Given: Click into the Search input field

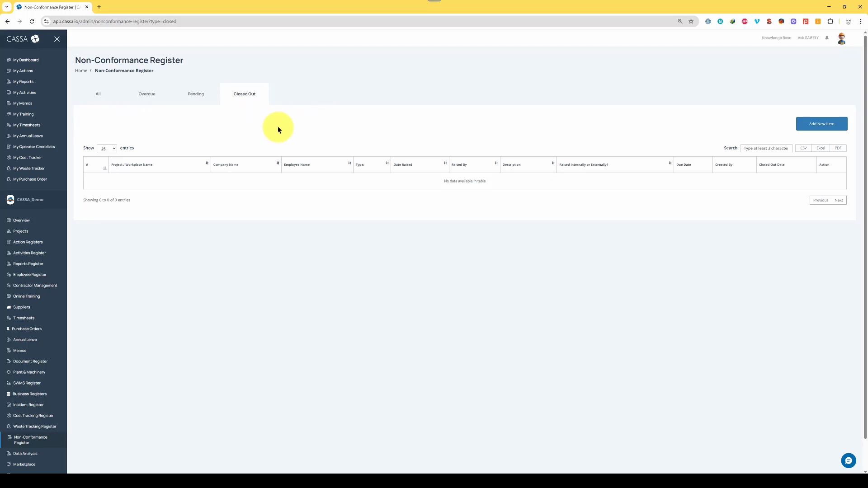Looking at the screenshot, I should [766, 148].
